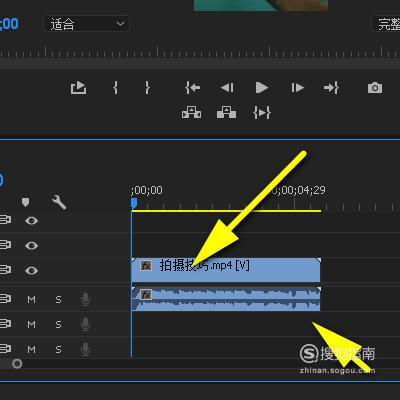
Task: Solo the audio track holding the waveform clip
Action: pyautogui.click(x=58, y=299)
